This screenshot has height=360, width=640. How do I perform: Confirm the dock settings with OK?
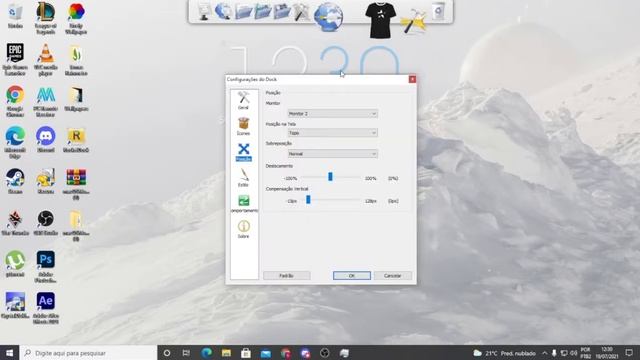coord(352,276)
